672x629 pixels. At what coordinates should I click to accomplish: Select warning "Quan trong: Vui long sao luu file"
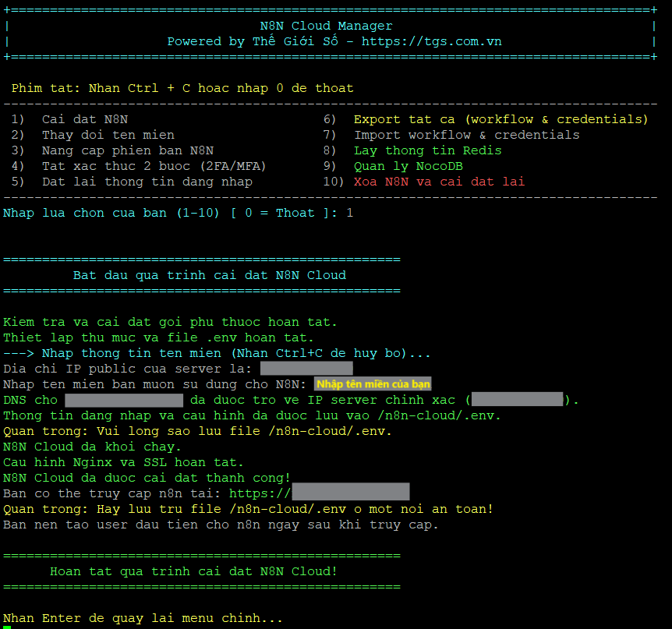[197, 431]
